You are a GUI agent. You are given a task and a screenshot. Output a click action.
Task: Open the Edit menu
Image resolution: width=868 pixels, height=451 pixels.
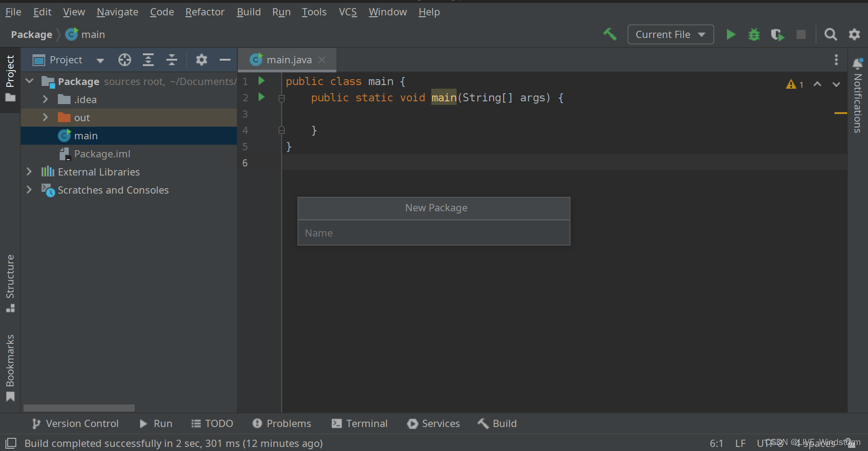click(x=42, y=12)
